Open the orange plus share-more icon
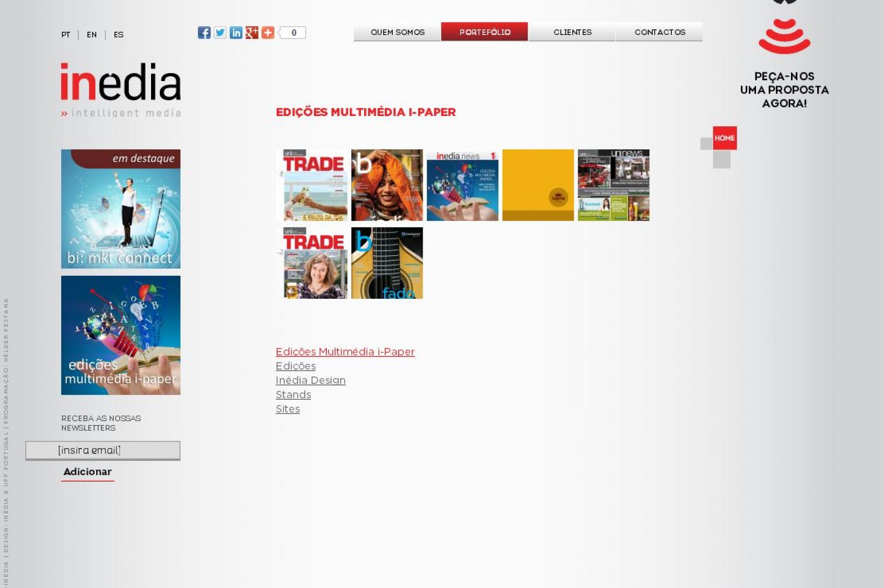Viewport: 884px width, 588px height. [x=268, y=33]
